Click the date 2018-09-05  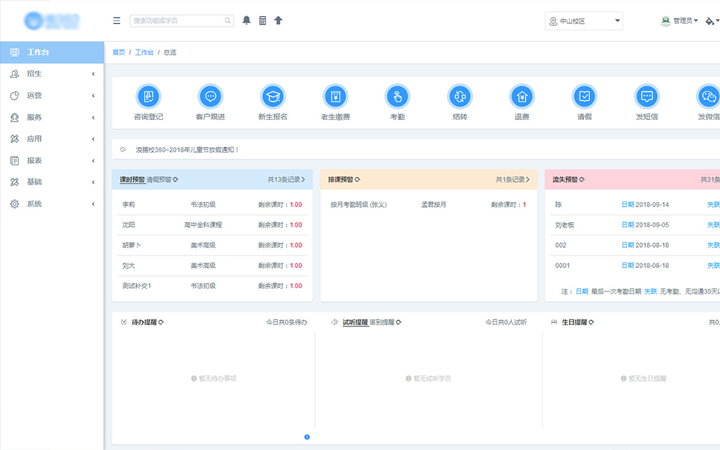(652, 225)
